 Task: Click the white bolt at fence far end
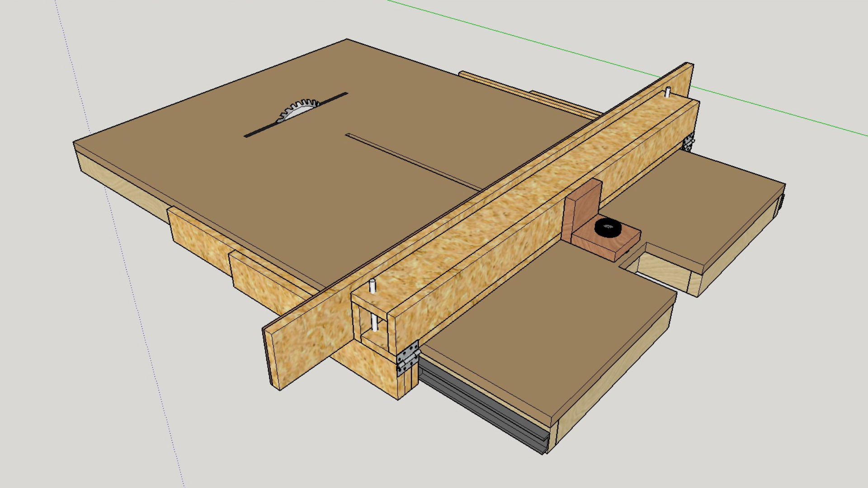pos(668,92)
